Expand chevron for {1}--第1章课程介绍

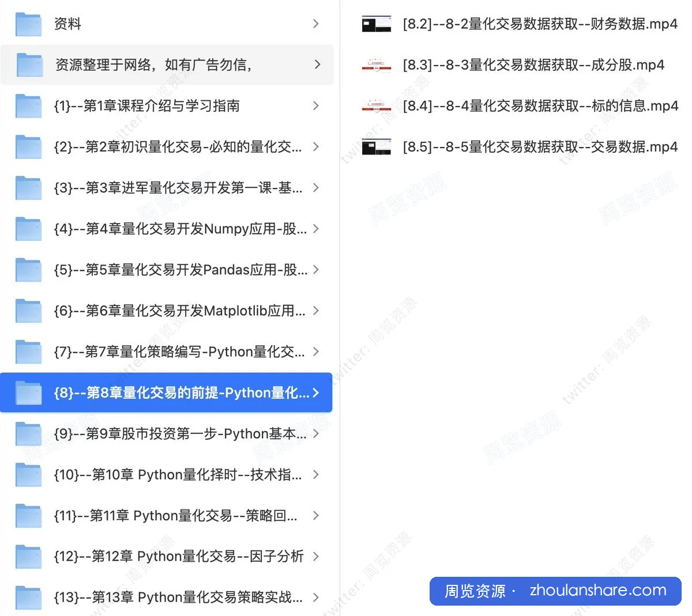point(315,105)
